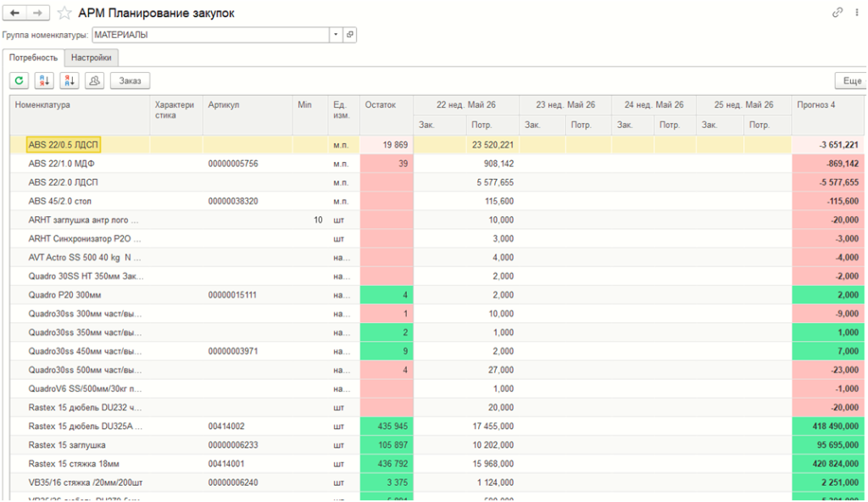The width and height of the screenshot is (868, 502).
Task: Click the Группа номенклатуры input field
Action: (211, 35)
